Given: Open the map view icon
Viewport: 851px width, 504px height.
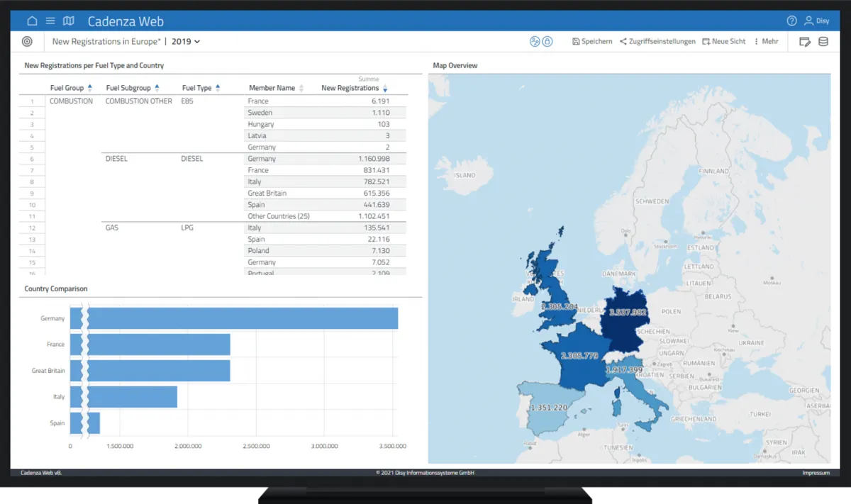Looking at the screenshot, I should coord(68,21).
